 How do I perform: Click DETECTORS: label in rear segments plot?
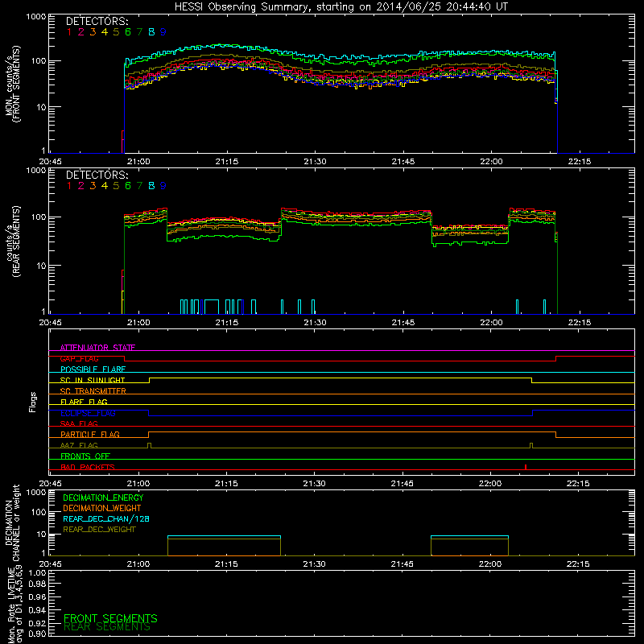[97, 175]
